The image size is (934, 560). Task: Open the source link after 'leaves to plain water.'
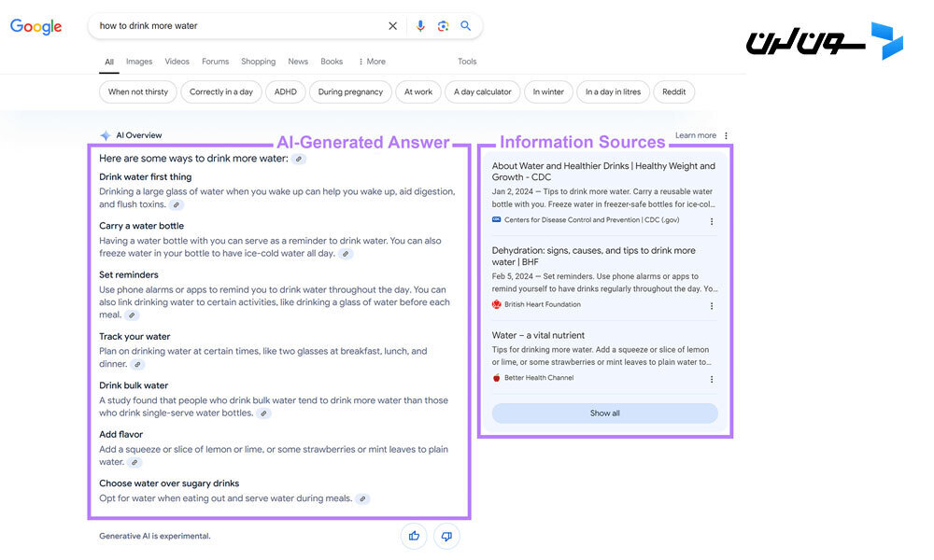[x=134, y=462]
